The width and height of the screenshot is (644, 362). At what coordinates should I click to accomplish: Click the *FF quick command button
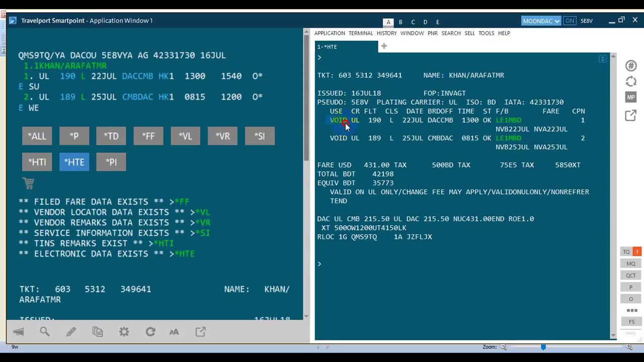(x=148, y=136)
